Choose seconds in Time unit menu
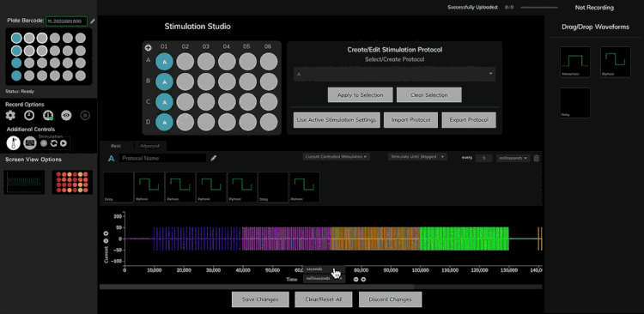The image size is (644, 314). (x=324, y=269)
